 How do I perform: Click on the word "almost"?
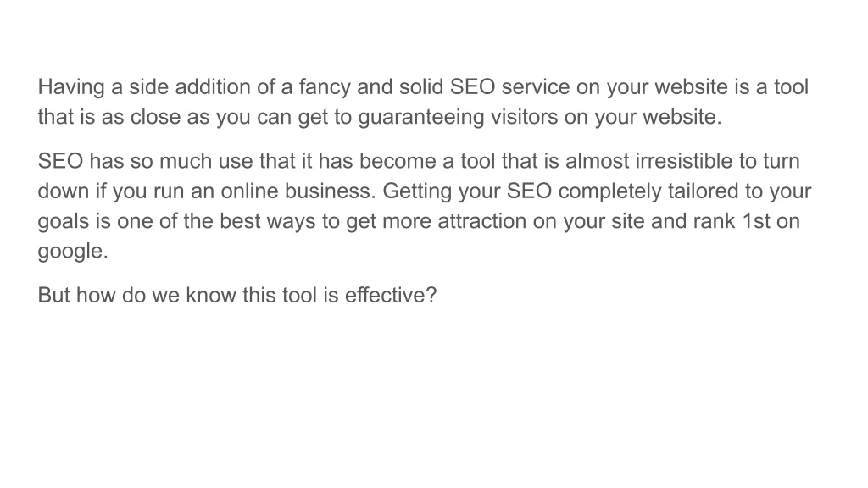(x=598, y=162)
